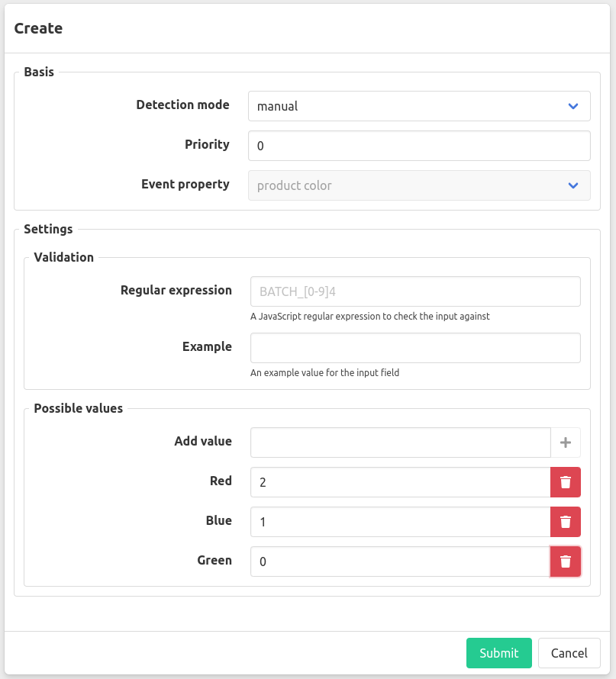Click the 'Event property' label

[185, 184]
